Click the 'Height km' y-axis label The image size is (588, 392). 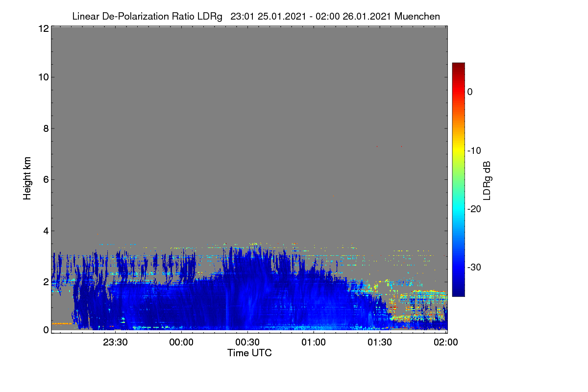27,178
